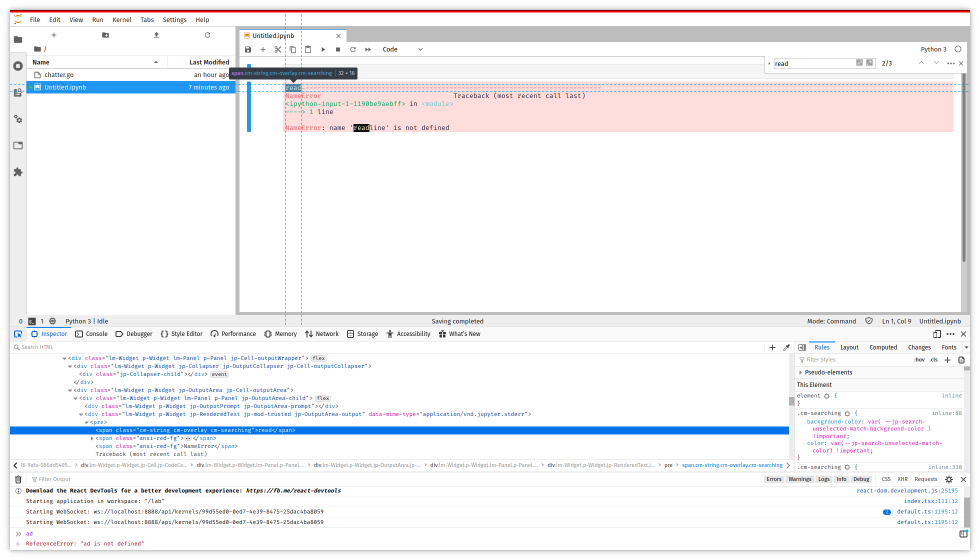Restart the kernel using the restart icon
Image resolution: width=980 pixels, height=560 pixels.
tap(353, 49)
